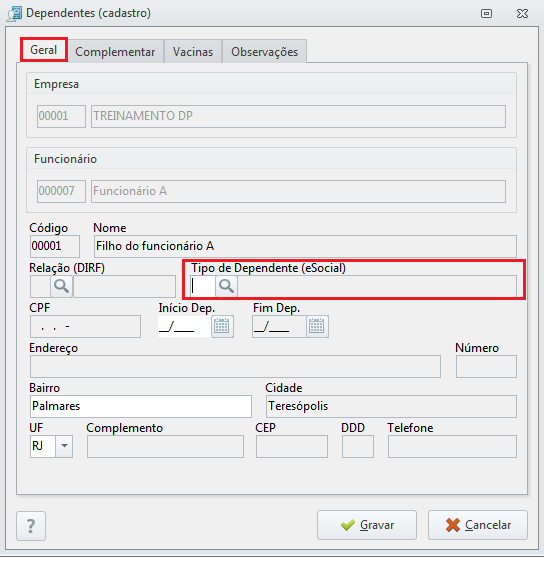Select the Observações tab
544x586 pixels.
[265, 51]
